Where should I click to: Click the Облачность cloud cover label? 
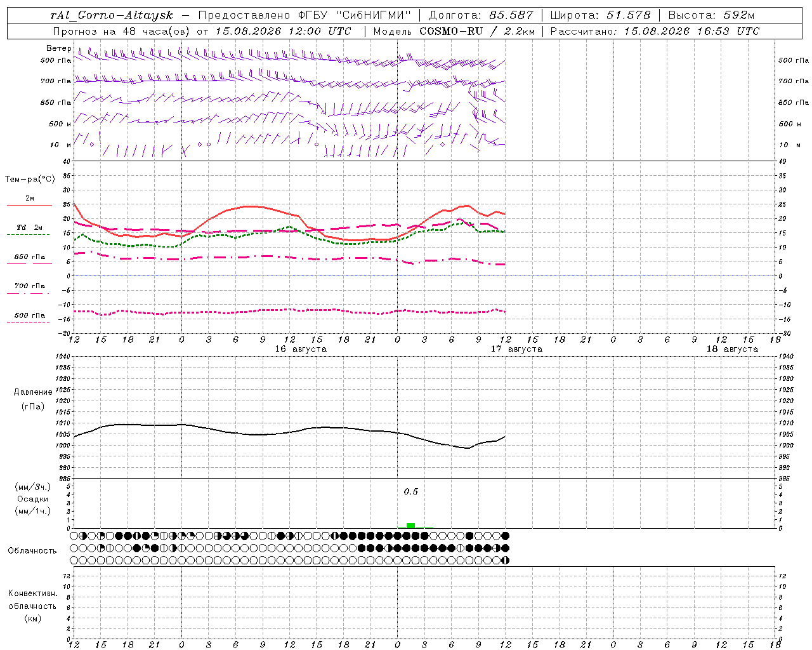coord(32,550)
